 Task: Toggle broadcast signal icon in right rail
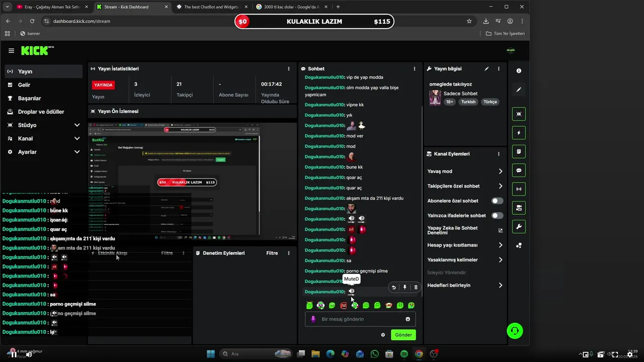point(519,189)
